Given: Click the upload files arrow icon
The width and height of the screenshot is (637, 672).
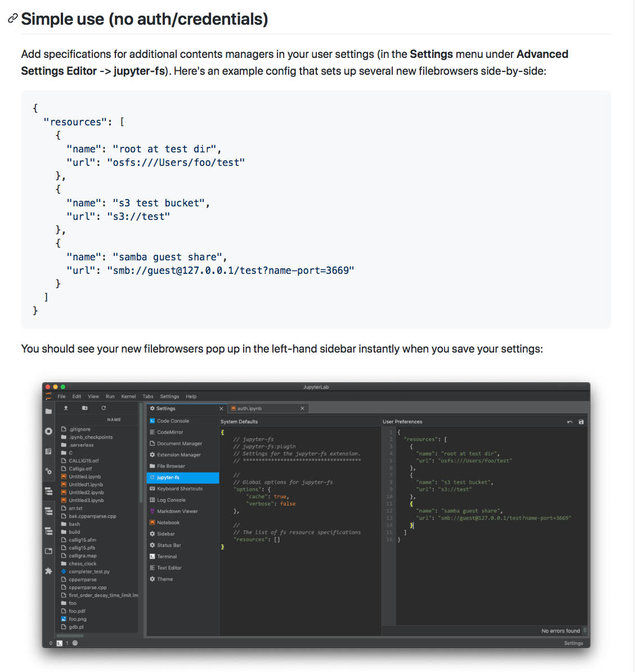Looking at the screenshot, I should tap(66, 408).
